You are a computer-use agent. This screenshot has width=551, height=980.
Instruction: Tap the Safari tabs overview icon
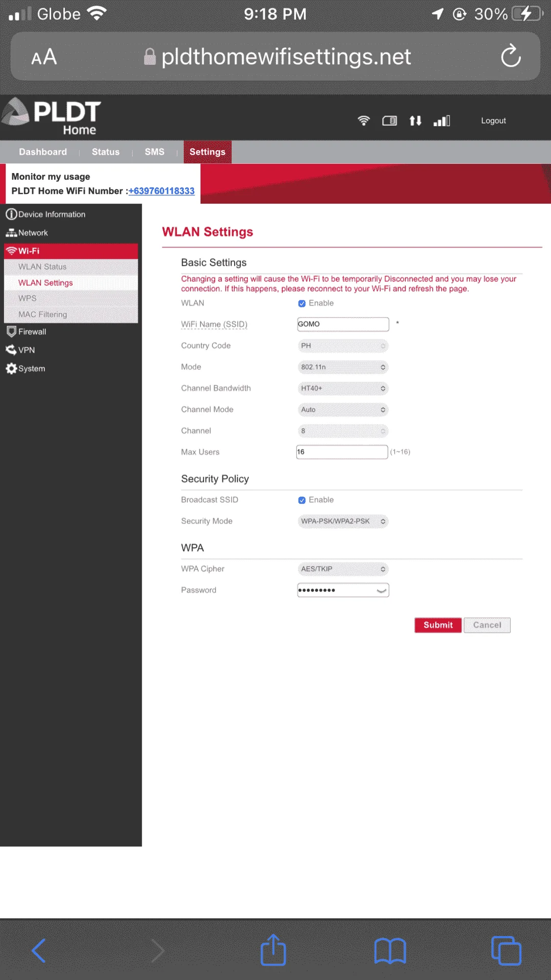pos(506,951)
